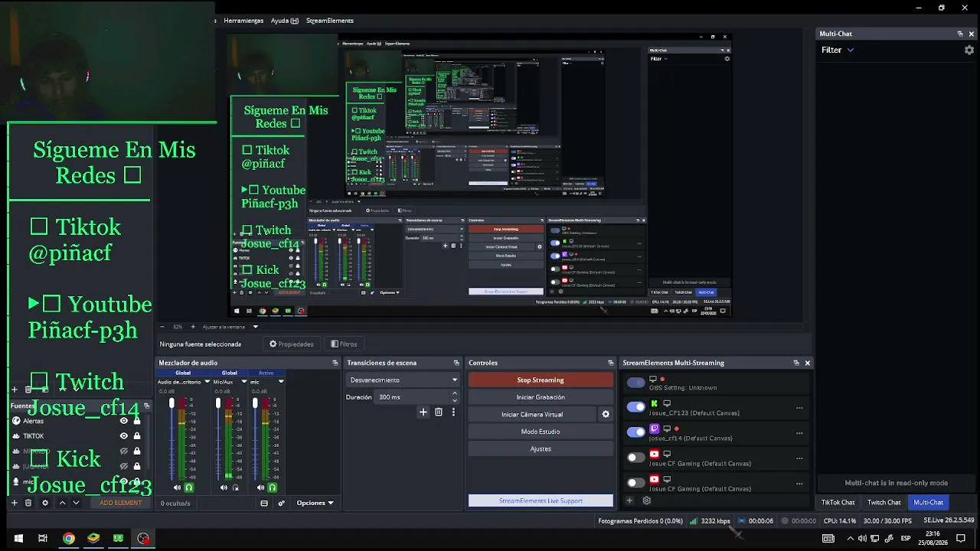Expand the Multi-Chat Filter dropdown
The image size is (980, 551).
tap(838, 50)
